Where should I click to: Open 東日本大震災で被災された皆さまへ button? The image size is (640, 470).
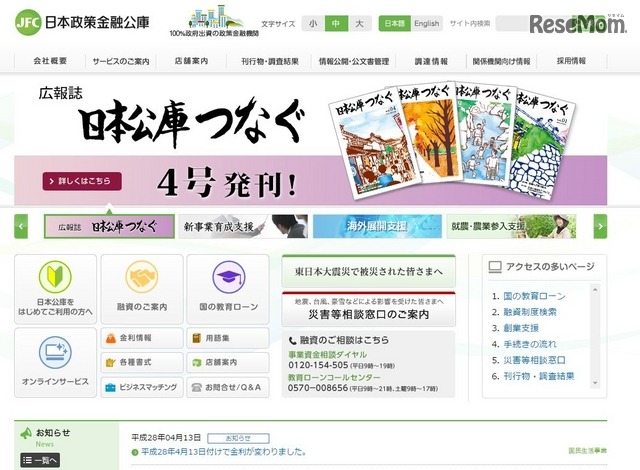click(x=369, y=271)
